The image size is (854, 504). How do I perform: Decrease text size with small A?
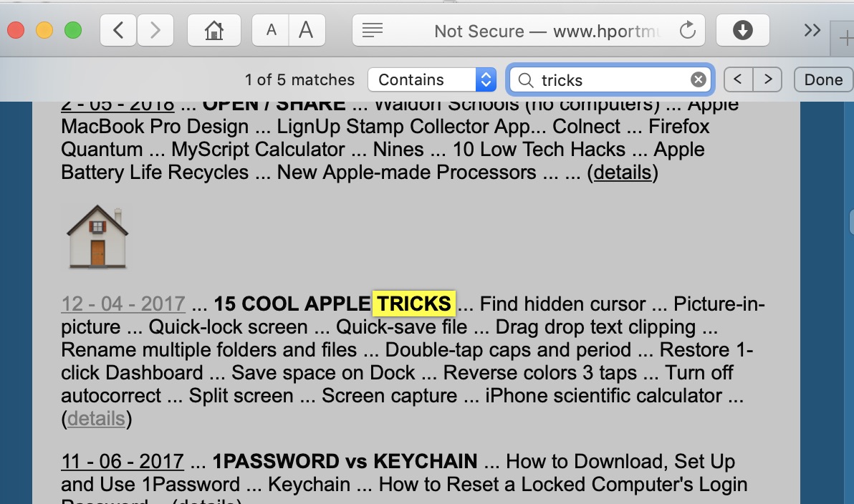click(271, 30)
